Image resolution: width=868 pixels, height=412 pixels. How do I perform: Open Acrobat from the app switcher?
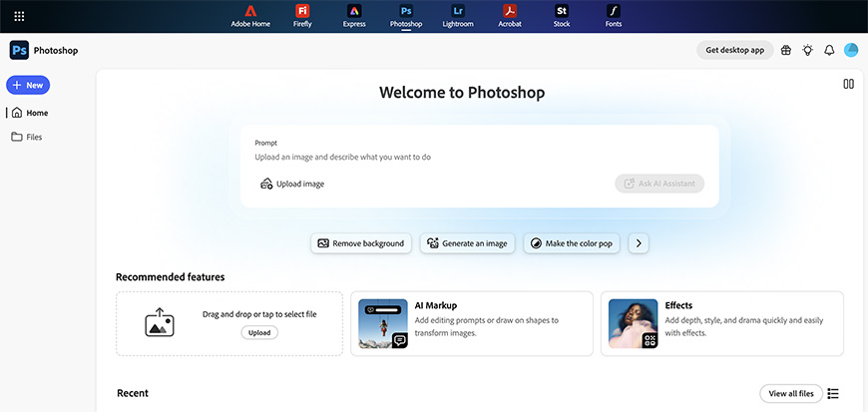(x=509, y=16)
